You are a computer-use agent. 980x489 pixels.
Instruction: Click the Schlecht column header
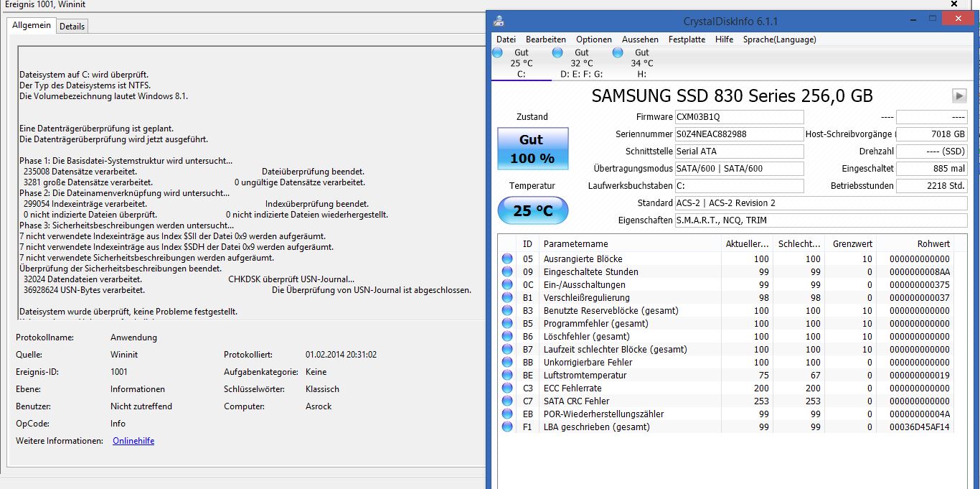[798, 244]
